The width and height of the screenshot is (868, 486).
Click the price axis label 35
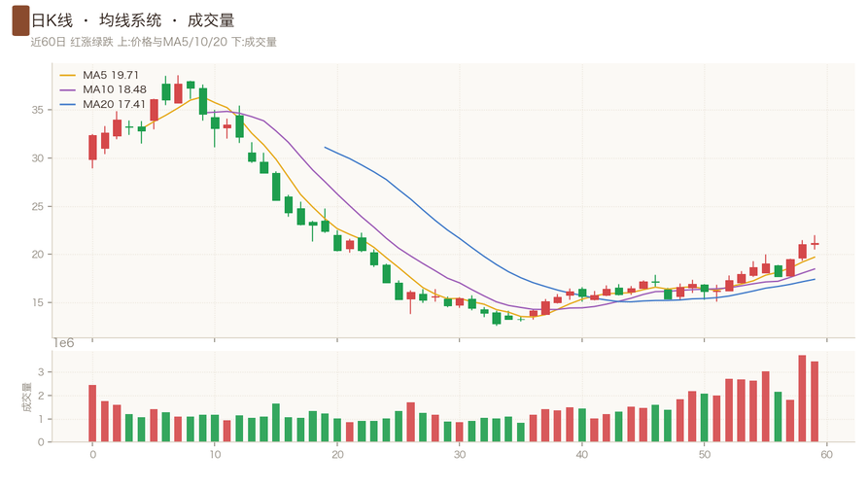pos(37,110)
